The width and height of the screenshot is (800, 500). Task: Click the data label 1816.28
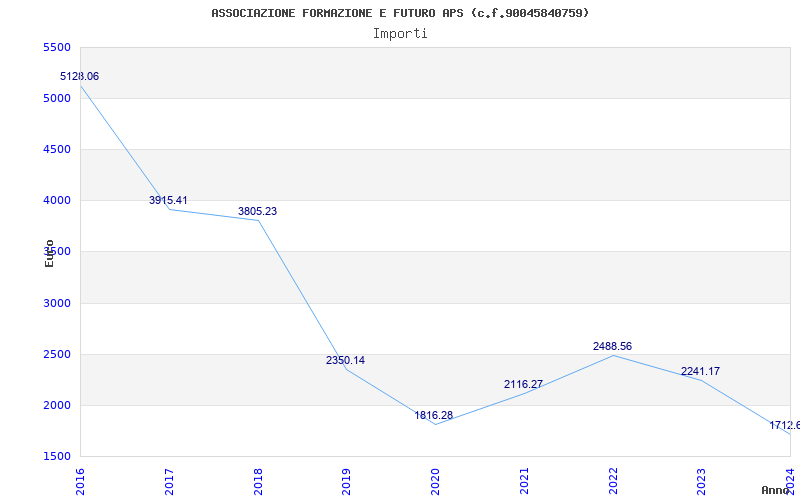tap(434, 415)
